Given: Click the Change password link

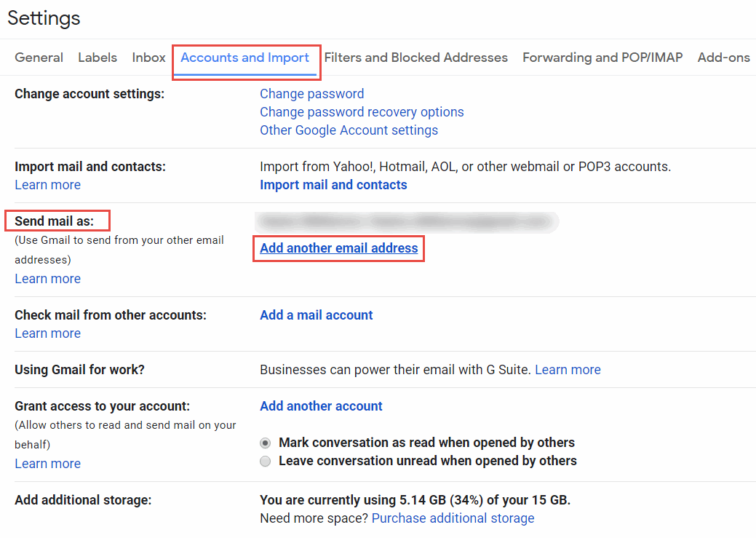Looking at the screenshot, I should click(x=312, y=94).
